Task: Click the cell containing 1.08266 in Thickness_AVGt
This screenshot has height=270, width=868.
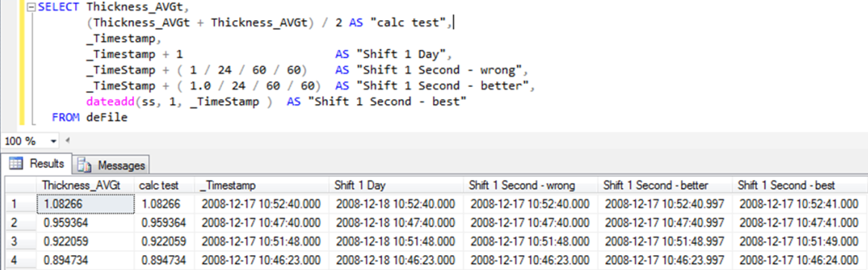Action: coord(87,204)
